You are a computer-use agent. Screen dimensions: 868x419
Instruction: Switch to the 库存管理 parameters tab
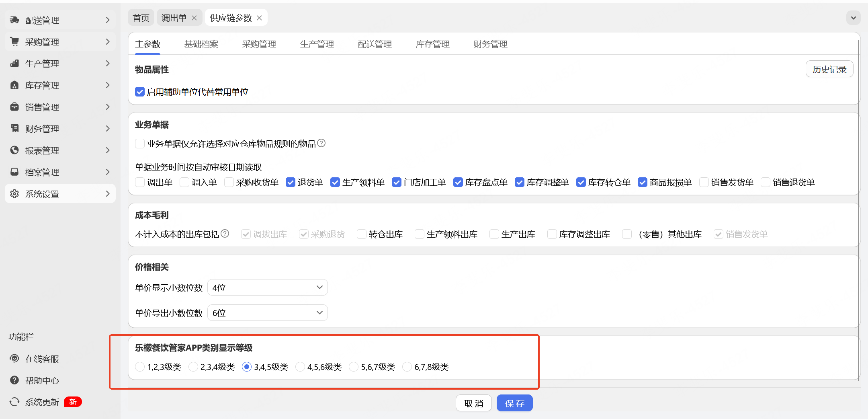point(433,44)
